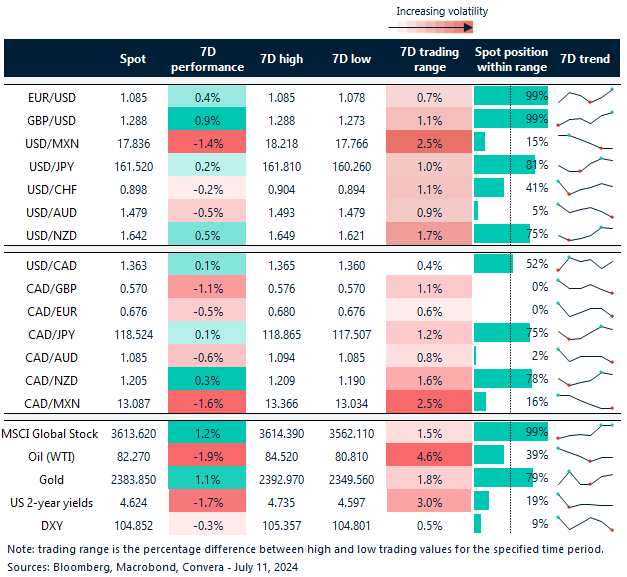Click the 7D performance column header
Screen dimensions: 627x577
[x=206, y=59]
